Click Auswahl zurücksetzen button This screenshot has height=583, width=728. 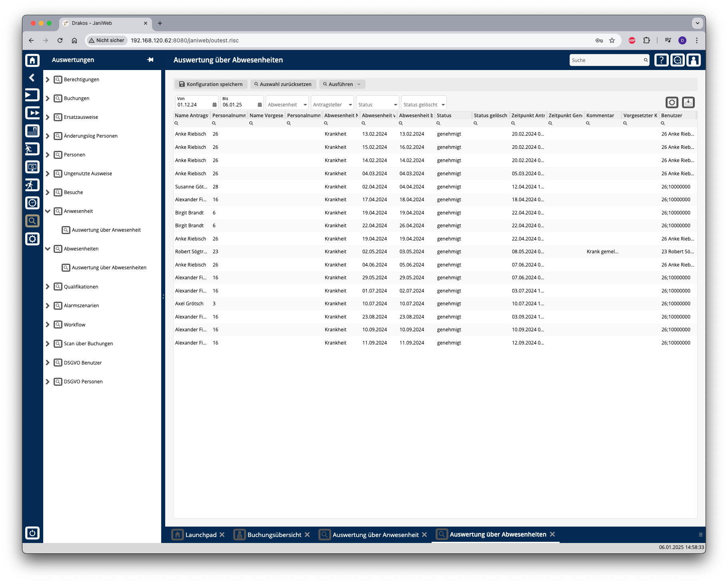(x=283, y=84)
